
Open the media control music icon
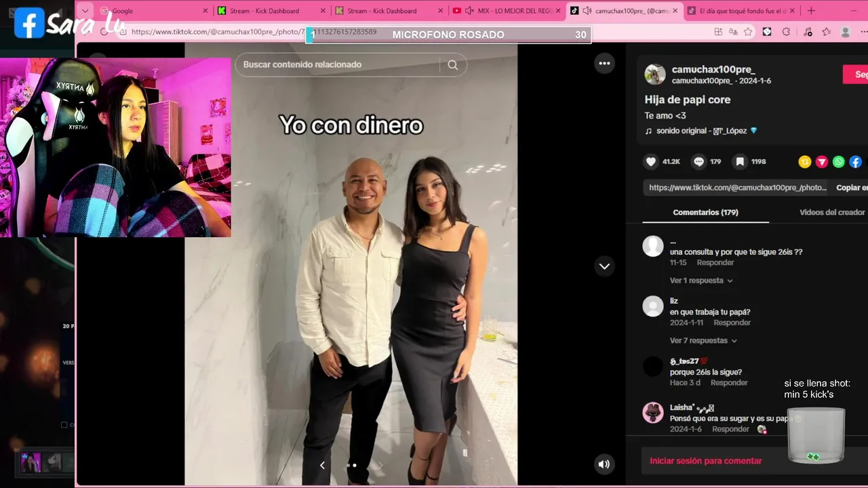click(x=808, y=32)
